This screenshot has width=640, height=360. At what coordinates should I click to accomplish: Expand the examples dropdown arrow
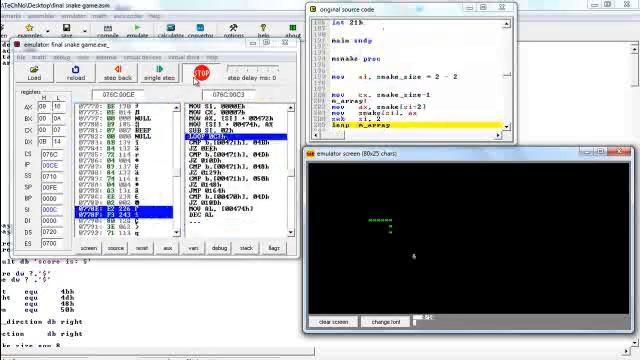click(x=47, y=31)
